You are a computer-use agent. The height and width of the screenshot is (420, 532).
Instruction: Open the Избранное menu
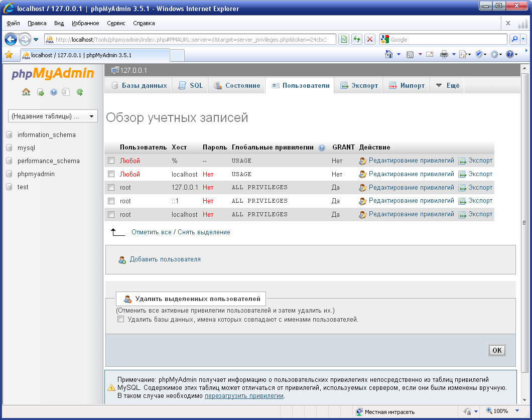pos(85,23)
